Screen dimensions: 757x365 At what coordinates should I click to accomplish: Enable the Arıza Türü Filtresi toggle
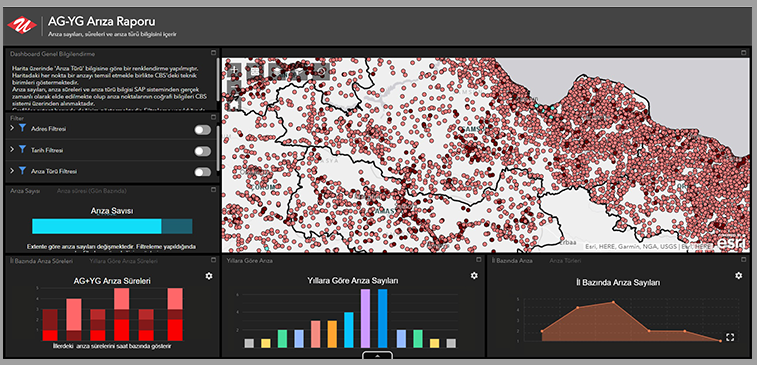pos(203,172)
